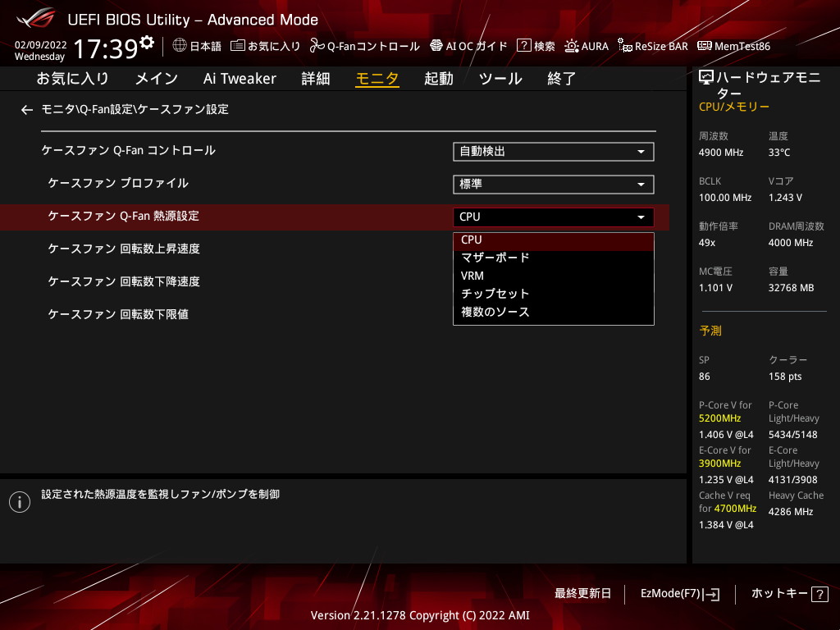
Task: Open the clock settings gear icon
Action: click(x=146, y=42)
